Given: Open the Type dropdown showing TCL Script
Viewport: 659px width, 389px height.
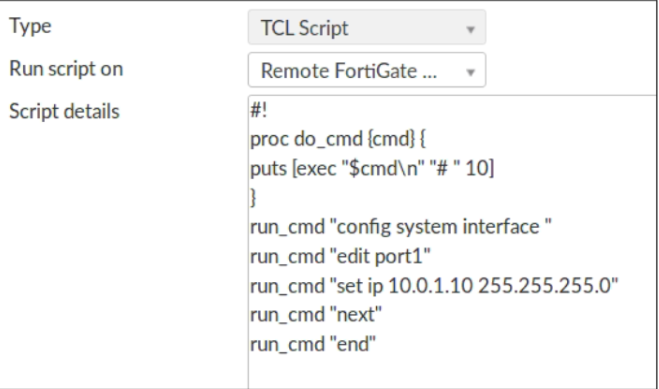Looking at the screenshot, I should click(367, 28).
